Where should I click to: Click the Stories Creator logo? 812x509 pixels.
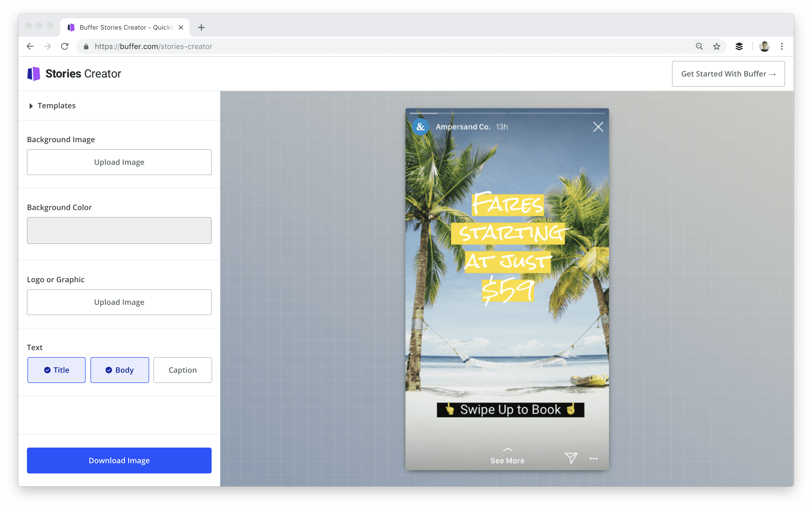[x=74, y=73]
